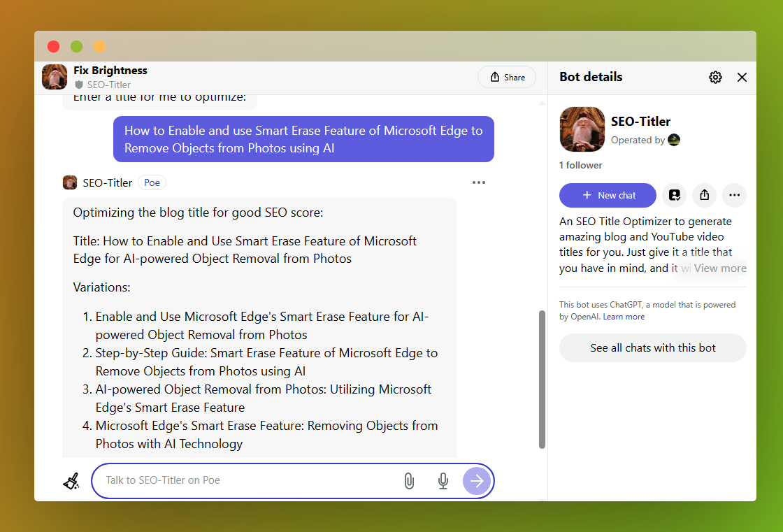Click the Share button in chat header
The image size is (783, 532).
[507, 77]
